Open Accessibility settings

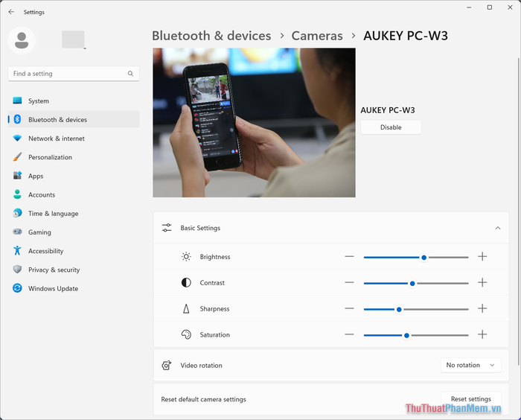pyautogui.click(x=74, y=251)
